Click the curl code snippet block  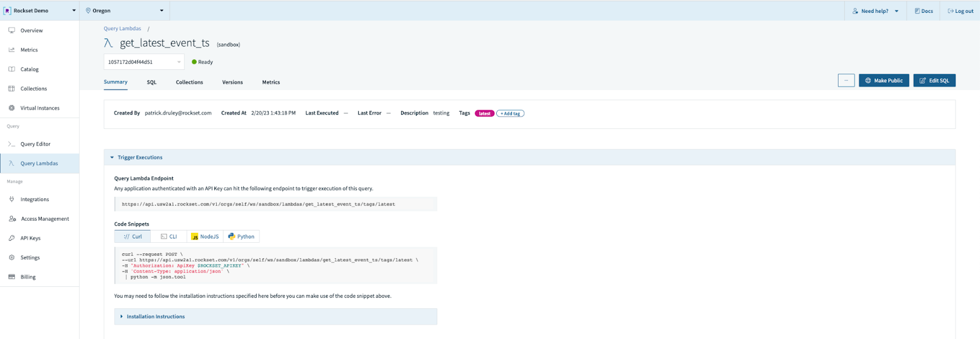(276, 265)
